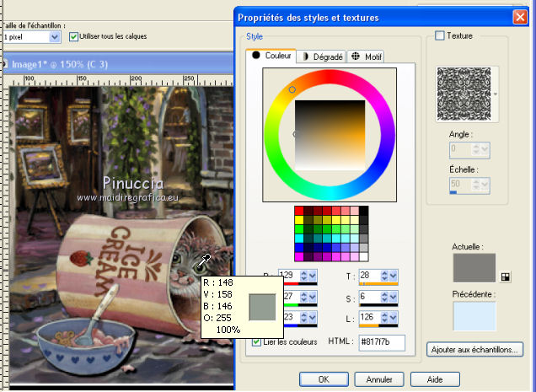
Task: Click the L stepper arrows for lightness
Action: coord(384,318)
